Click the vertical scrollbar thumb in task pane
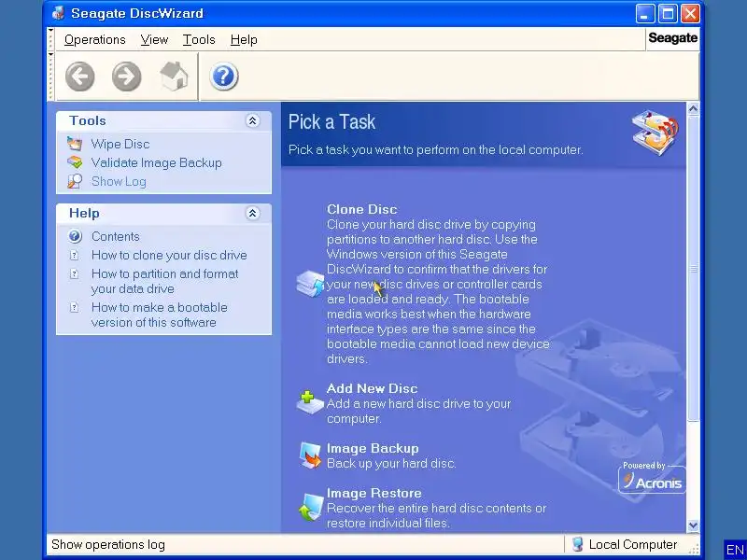This screenshot has height=560, width=747. coord(693,268)
